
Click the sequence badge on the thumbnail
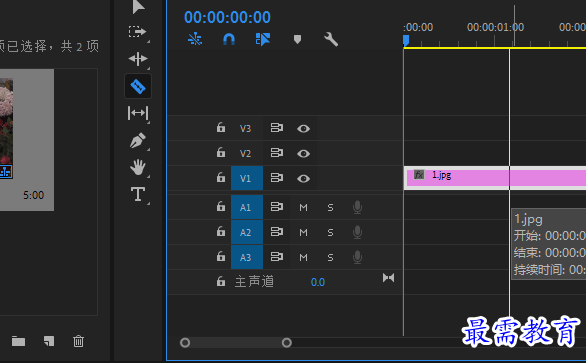6,172
